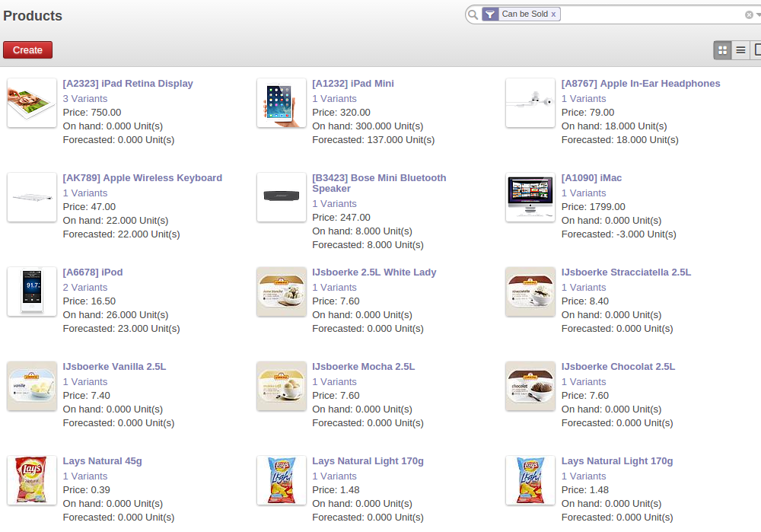Viewport: 761px width, 532px height.
Task: Click the Price 0.39 text
Action: click(x=87, y=490)
